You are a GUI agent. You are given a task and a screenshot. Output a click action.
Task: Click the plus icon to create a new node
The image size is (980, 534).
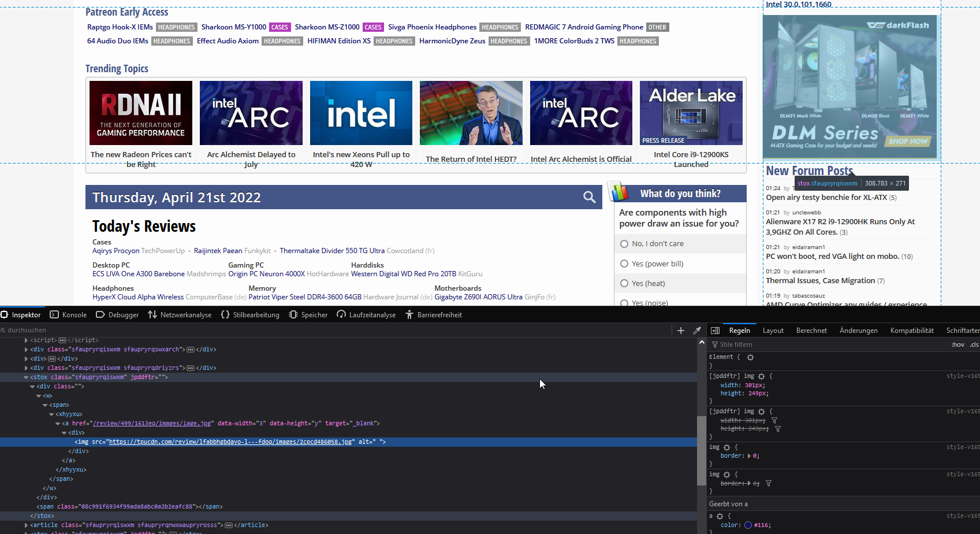[680, 331]
